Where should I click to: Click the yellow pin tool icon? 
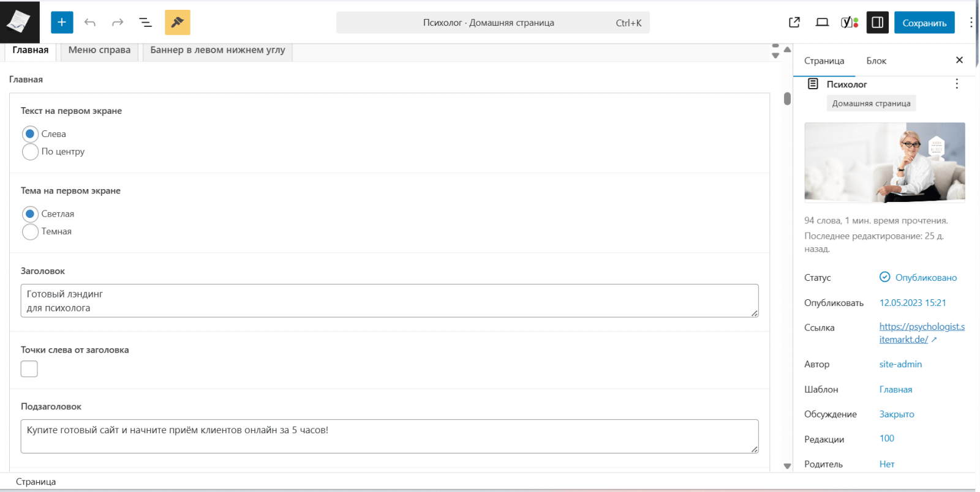(x=177, y=23)
